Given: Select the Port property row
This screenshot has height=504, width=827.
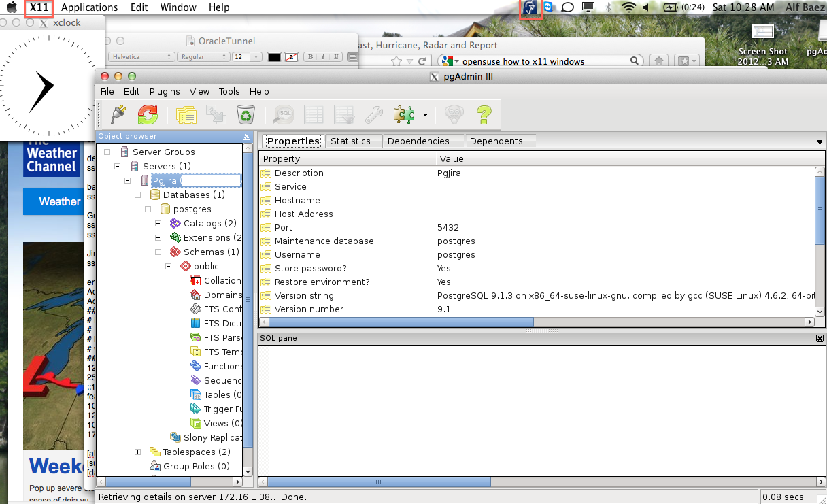Looking at the screenshot, I should (x=537, y=227).
